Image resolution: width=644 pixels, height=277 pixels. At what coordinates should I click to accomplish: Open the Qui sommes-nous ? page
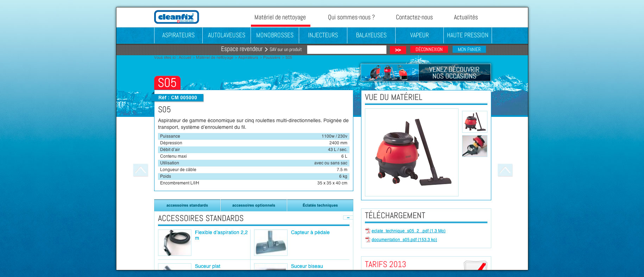point(351,17)
